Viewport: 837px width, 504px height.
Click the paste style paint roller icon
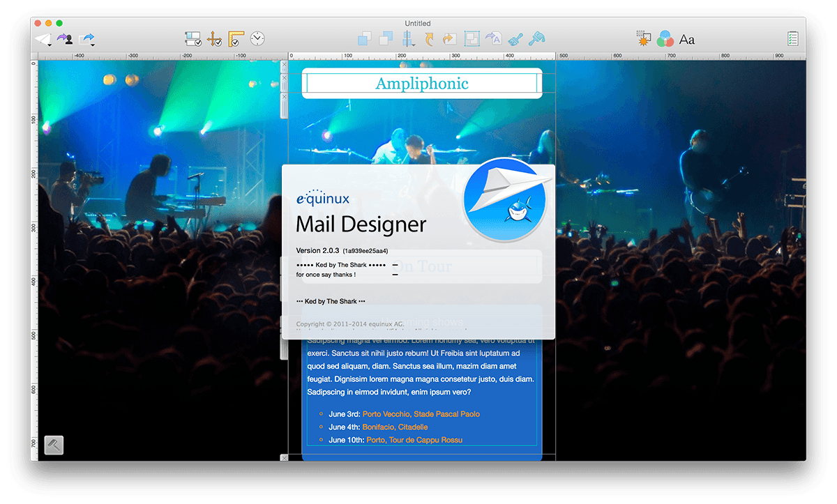tap(536, 39)
